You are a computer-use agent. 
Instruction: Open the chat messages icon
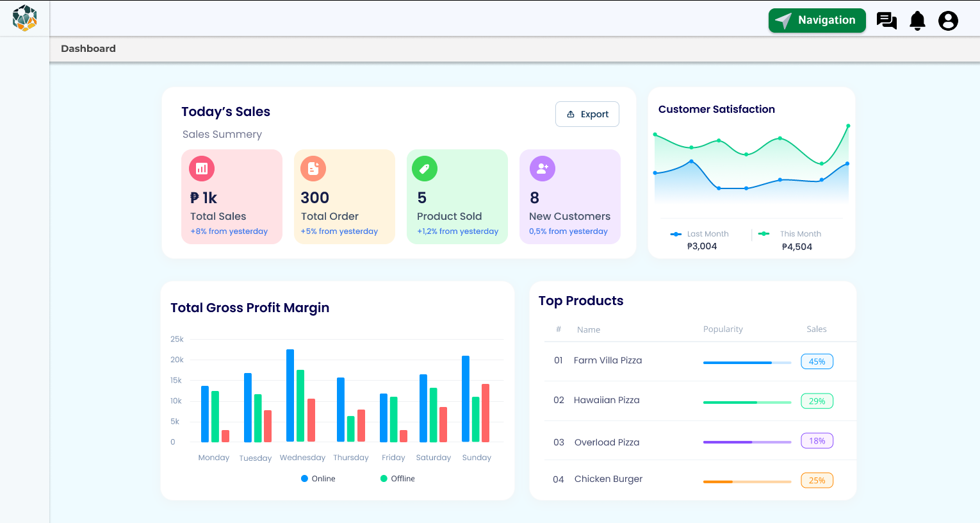click(x=886, y=21)
